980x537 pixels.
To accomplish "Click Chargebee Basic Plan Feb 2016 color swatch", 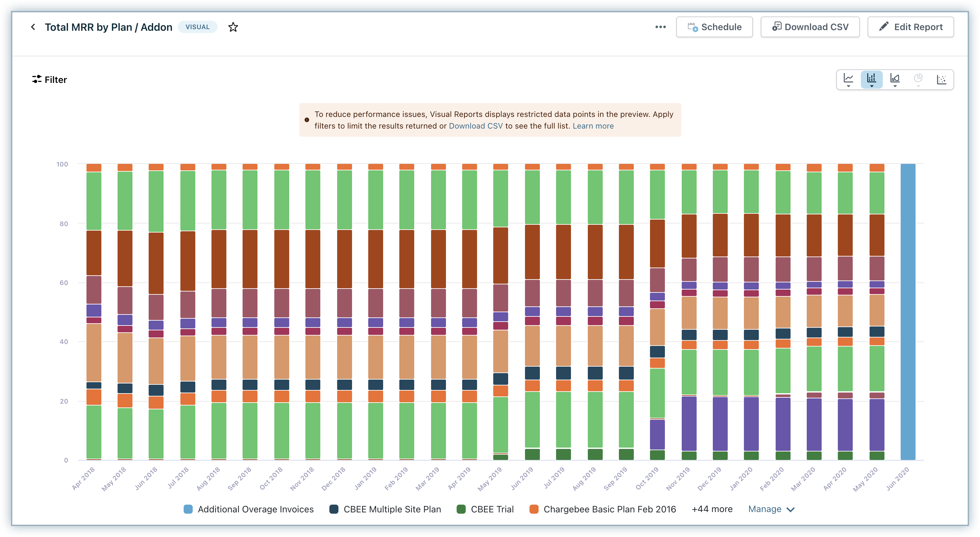I will point(534,509).
